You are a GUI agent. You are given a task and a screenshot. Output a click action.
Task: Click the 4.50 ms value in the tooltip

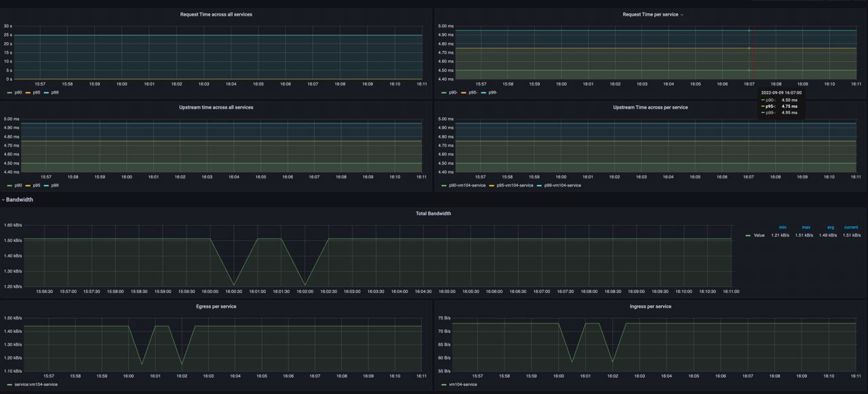point(789,100)
